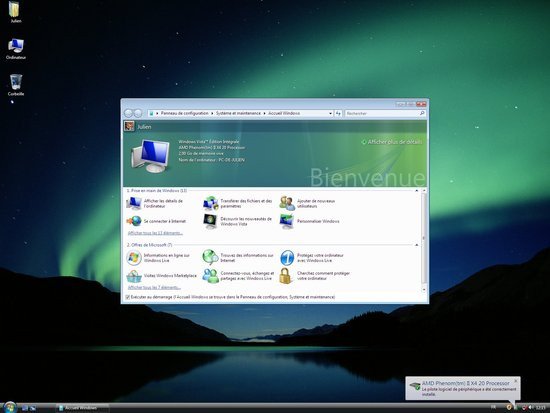The height and width of the screenshot is (413, 550).
Task: Click breadcrumb arrow after Panneau de configuration
Action: [212, 113]
